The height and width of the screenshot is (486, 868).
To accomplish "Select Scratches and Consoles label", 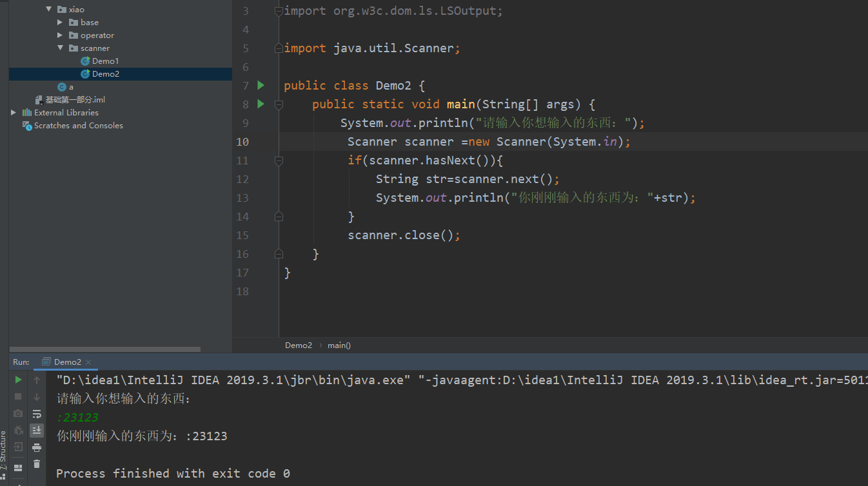I will tap(79, 126).
